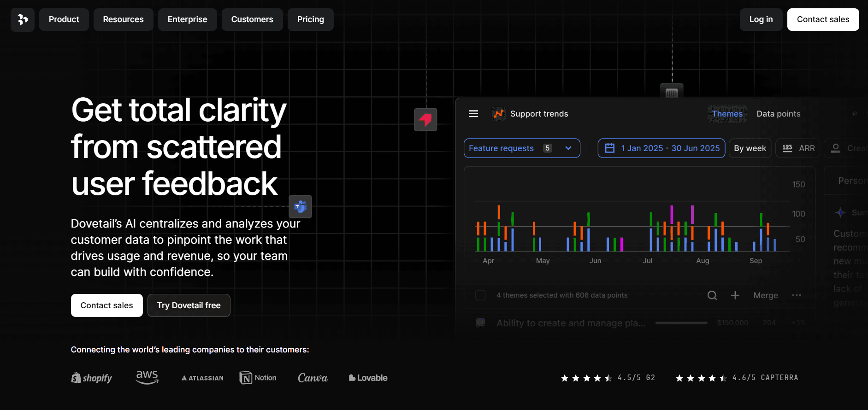Click the hero Contact sales button
Screen dimensions: 868x410
point(106,305)
